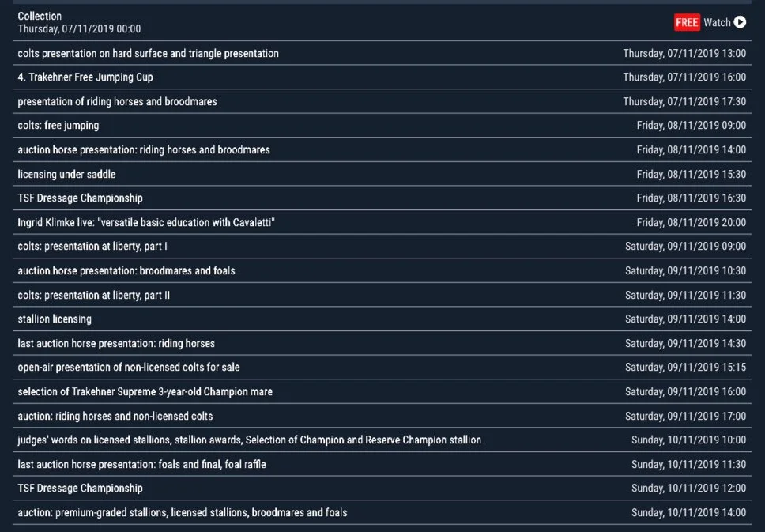Open the Collection entry
The image size is (765, 532).
[x=382, y=22]
